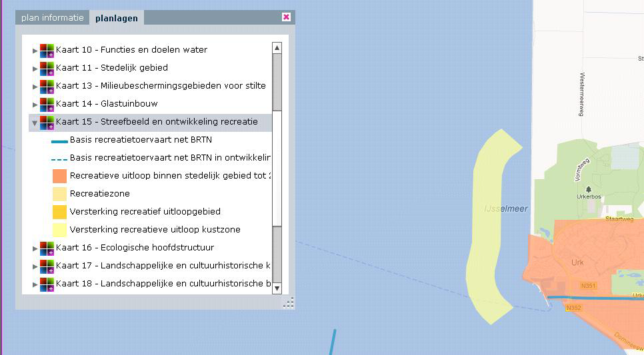This screenshot has width=644, height=355.
Task: Click the Urkerbos forest marker on map
Action: pos(588,190)
